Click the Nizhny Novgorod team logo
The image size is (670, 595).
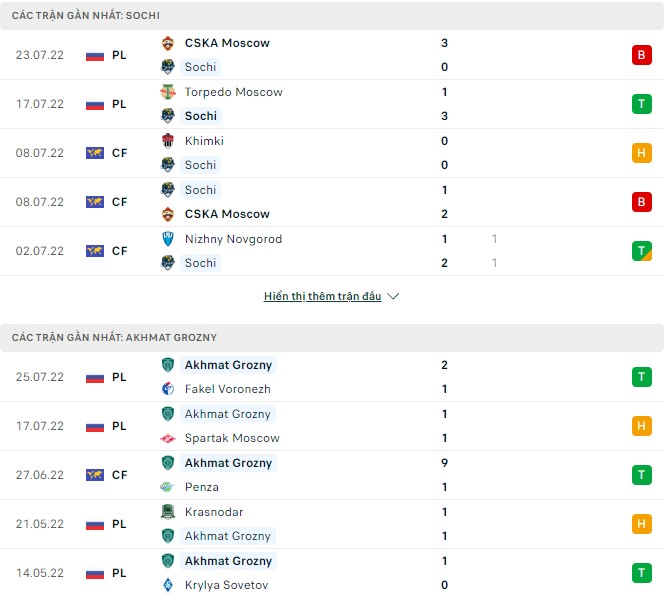(x=168, y=239)
